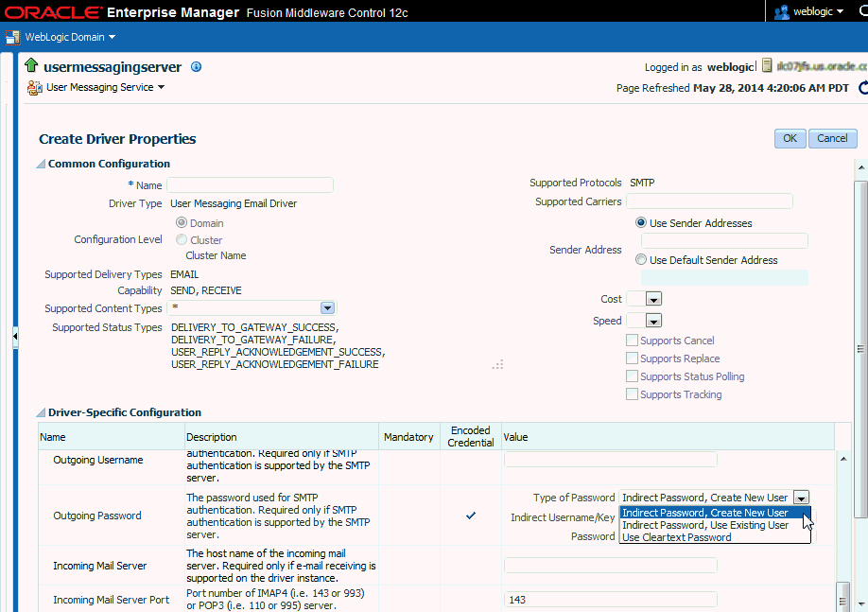Select Indirect Password, Create New User option
This screenshot has width=868, height=612.
click(x=715, y=513)
